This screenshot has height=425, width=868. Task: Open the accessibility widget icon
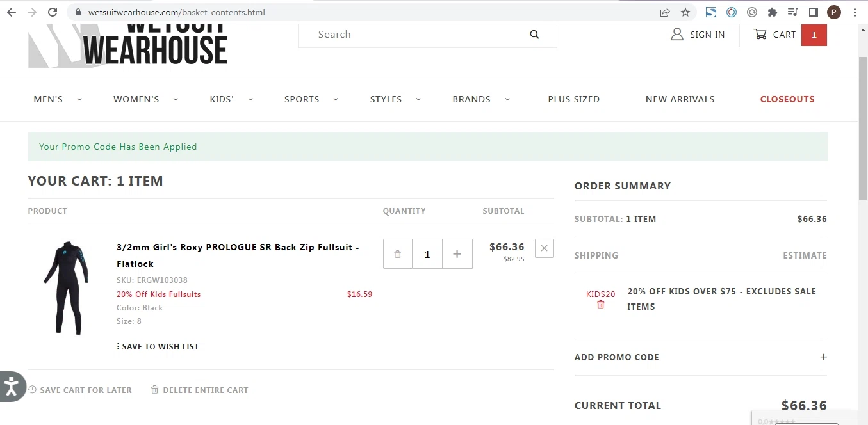pos(11,387)
